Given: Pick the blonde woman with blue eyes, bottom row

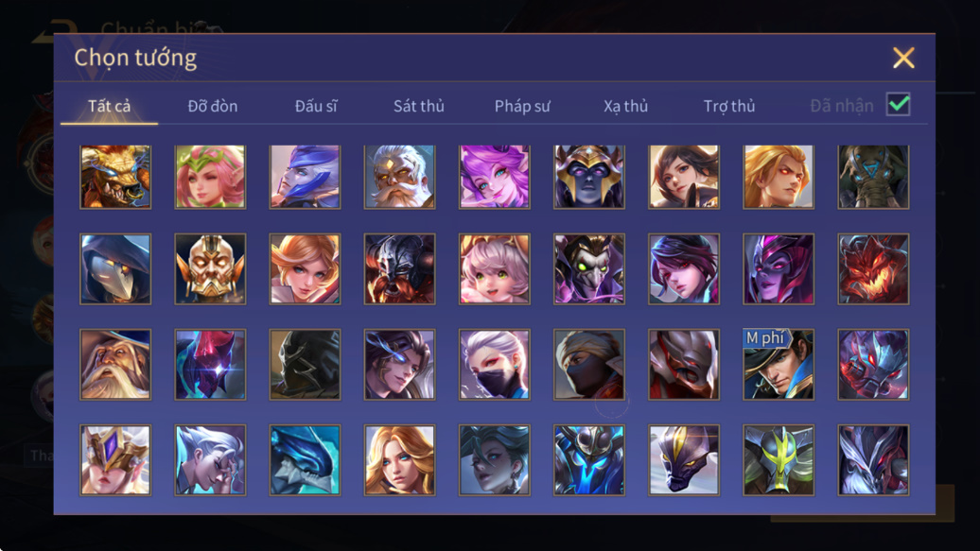Looking at the screenshot, I should point(399,459).
